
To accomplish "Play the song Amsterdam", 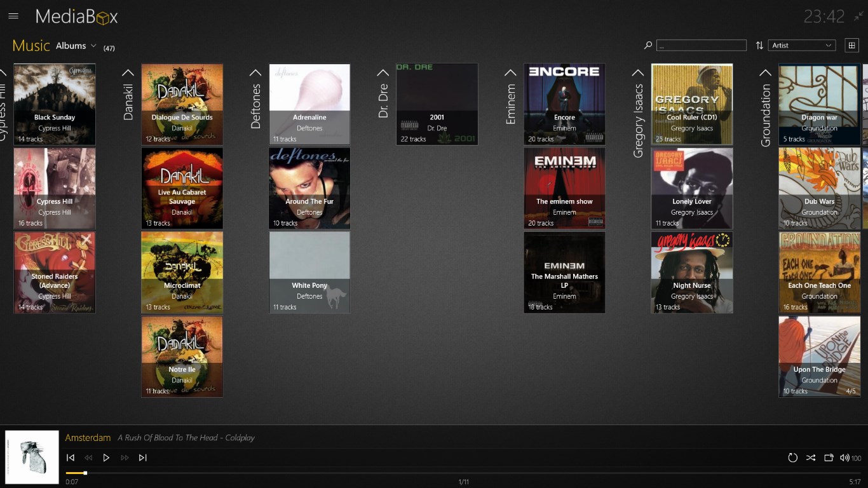I will [x=106, y=457].
